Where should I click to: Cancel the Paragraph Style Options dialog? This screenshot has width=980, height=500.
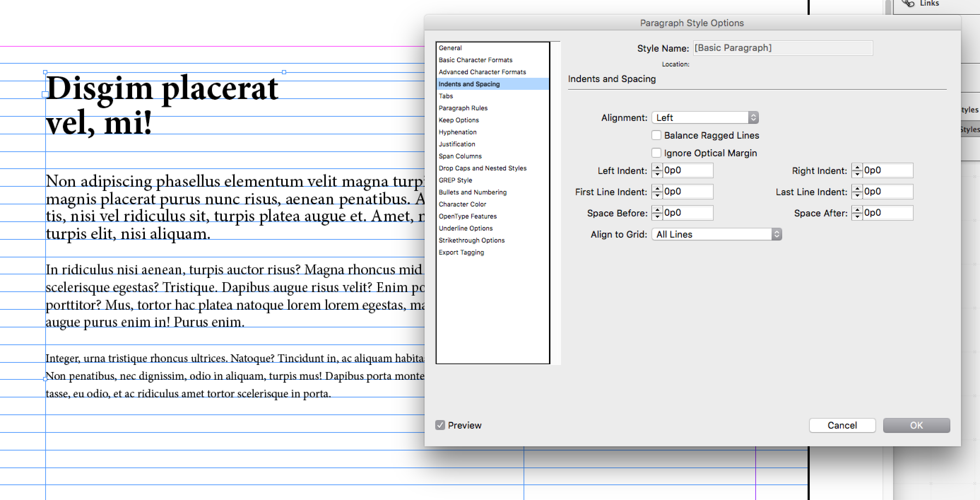[x=842, y=425]
